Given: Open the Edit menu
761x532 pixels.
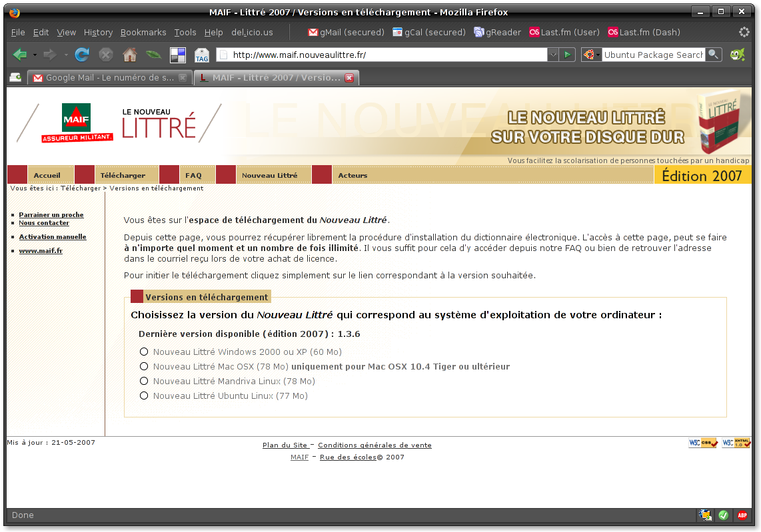Looking at the screenshot, I should pyautogui.click(x=41, y=33).
